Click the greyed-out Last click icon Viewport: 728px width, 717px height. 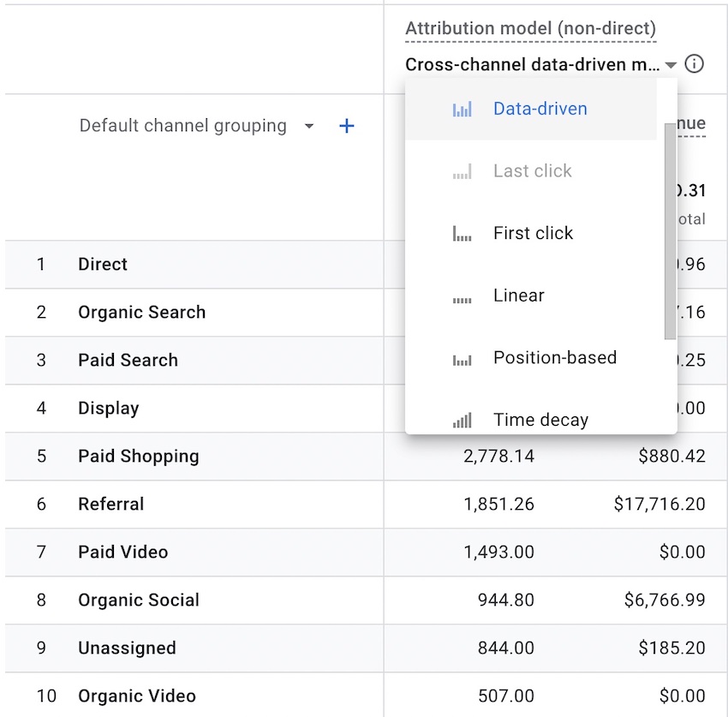[x=462, y=170]
